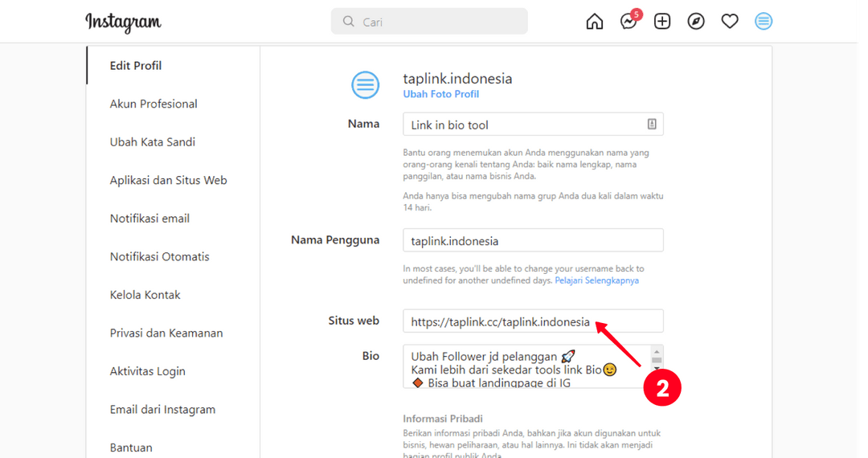Select Edit Profil in sidebar
The width and height of the screenshot is (868, 458).
[136, 66]
